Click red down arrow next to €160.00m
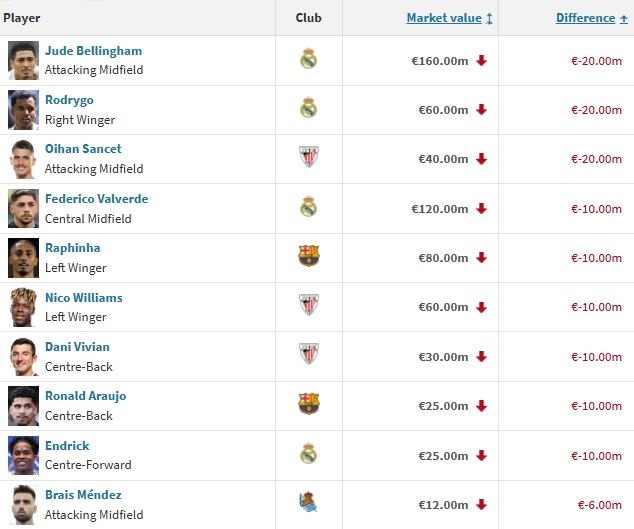Viewport: 634px width, 529px height. point(481,61)
